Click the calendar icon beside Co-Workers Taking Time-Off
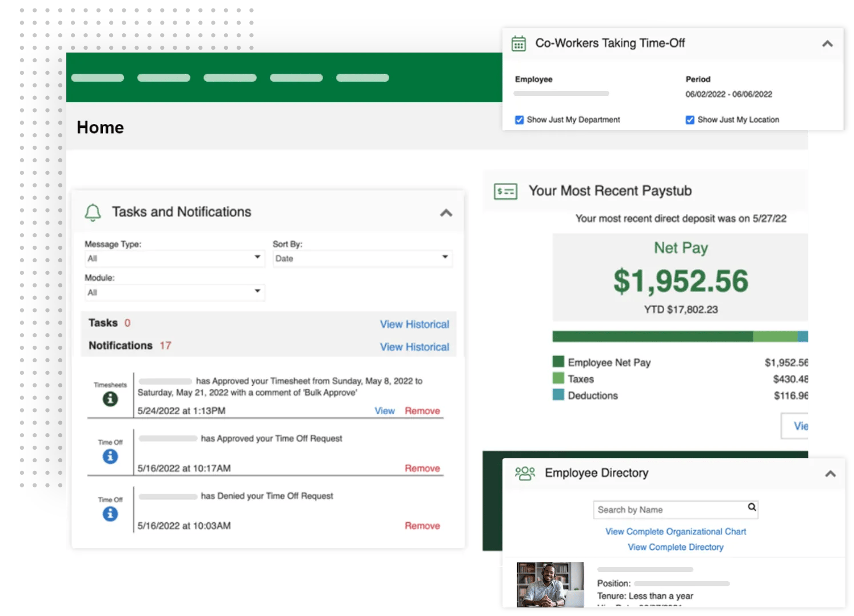The width and height of the screenshot is (854, 616). [518, 43]
